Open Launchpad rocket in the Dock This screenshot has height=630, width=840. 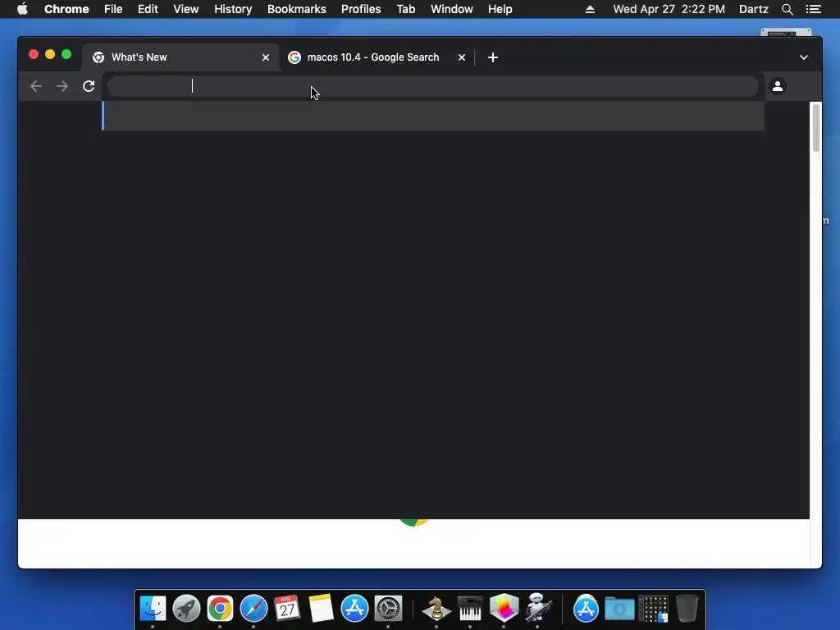coord(186,608)
